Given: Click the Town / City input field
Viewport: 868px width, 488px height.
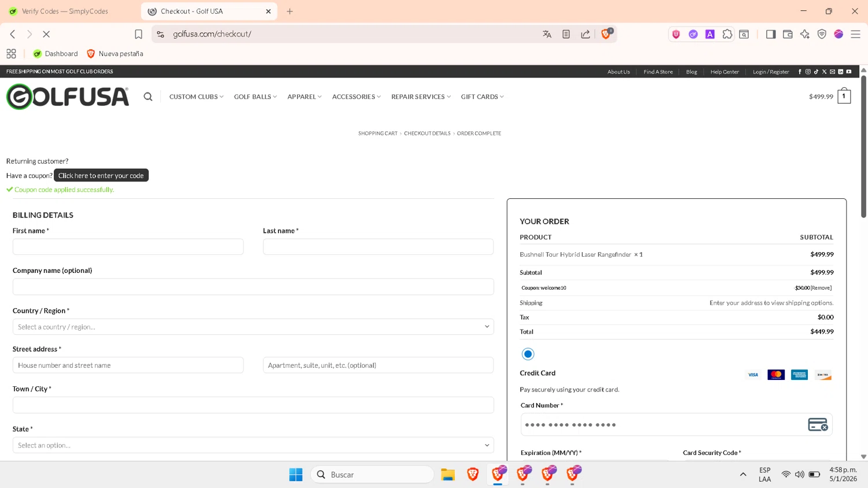Looking at the screenshot, I should coord(253,405).
